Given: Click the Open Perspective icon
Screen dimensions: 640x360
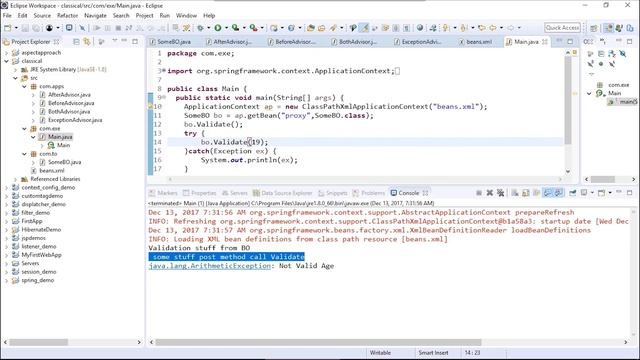Looking at the screenshot, I should pyautogui.click(x=594, y=28).
